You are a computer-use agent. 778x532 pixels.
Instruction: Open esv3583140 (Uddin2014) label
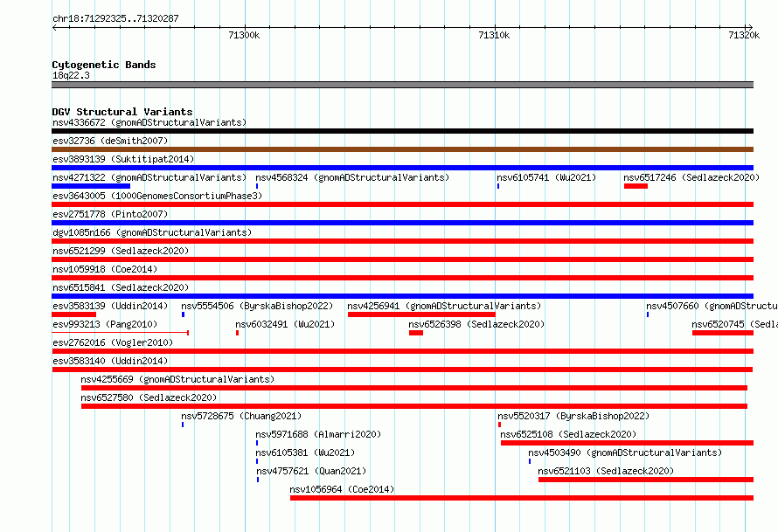[x=110, y=361]
